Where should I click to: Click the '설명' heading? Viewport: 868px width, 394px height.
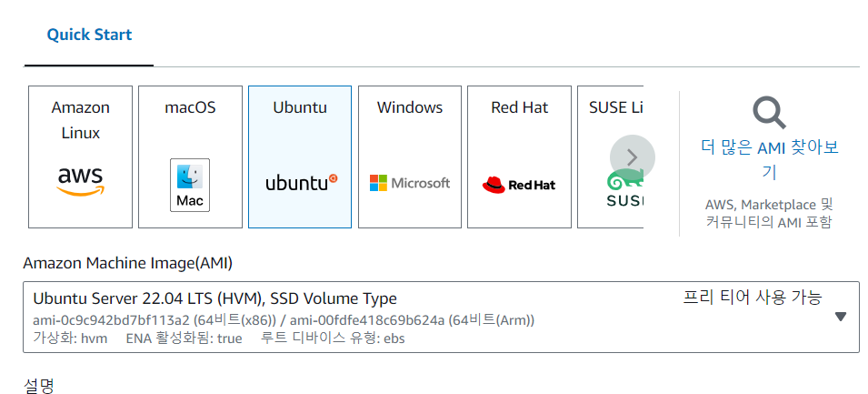(39, 386)
